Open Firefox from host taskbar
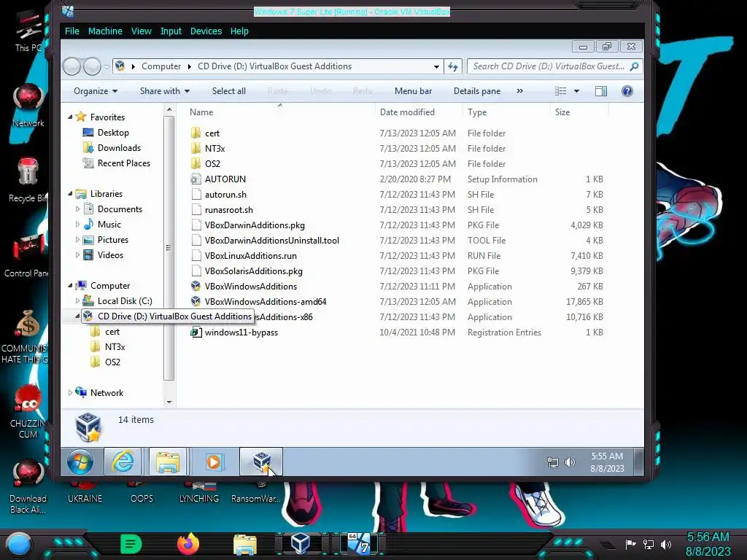 tap(187, 543)
